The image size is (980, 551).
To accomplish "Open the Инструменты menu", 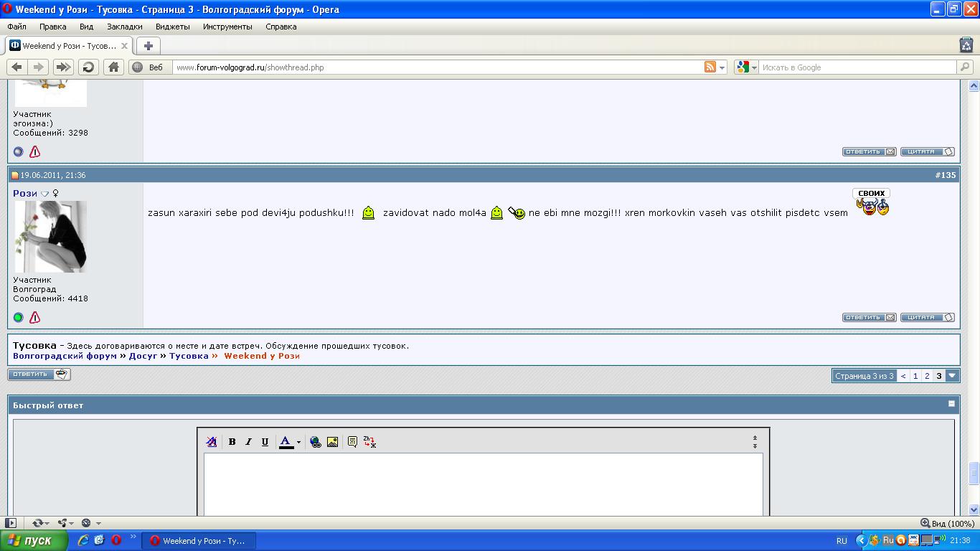I will (227, 27).
